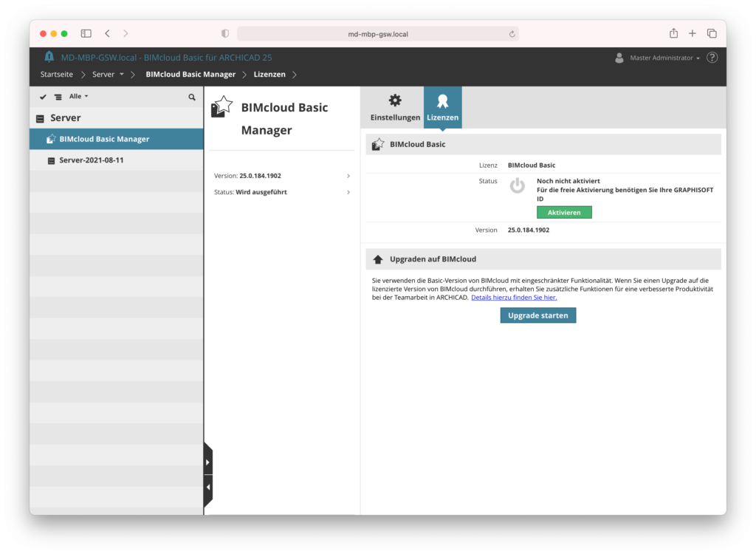Click the green Aktivieren button
The height and width of the screenshot is (554, 756).
[564, 212]
